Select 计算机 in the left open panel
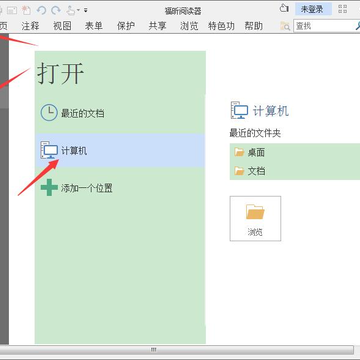Screen dimensions: 360x360 point(120,151)
